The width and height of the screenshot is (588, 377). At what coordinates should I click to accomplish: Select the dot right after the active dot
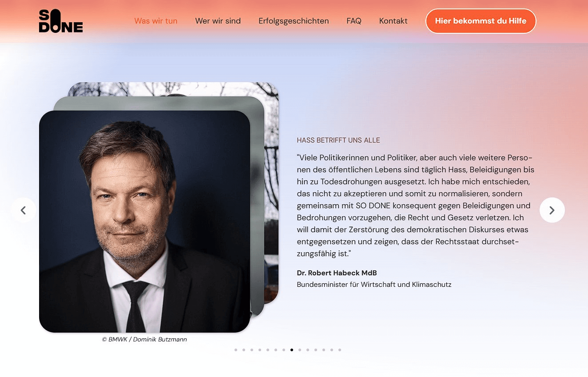click(300, 350)
